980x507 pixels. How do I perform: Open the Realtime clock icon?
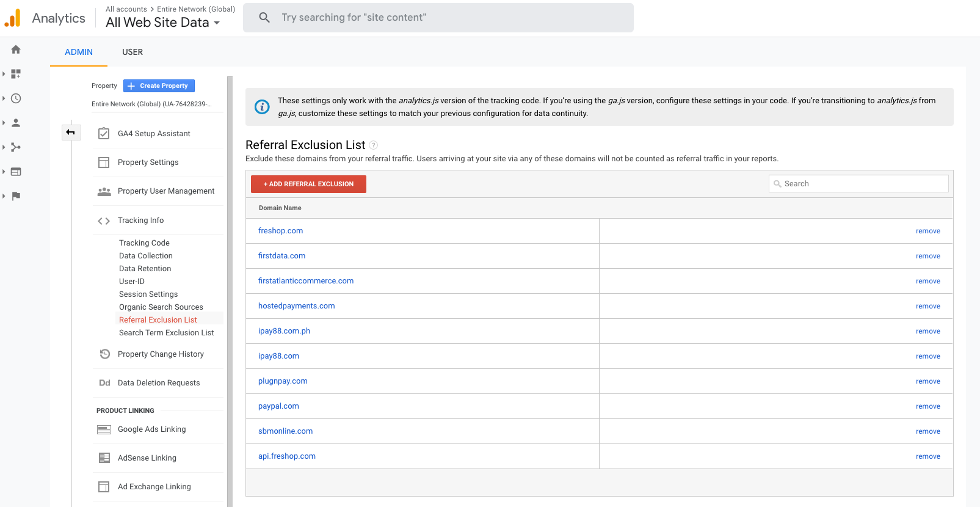(x=16, y=98)
